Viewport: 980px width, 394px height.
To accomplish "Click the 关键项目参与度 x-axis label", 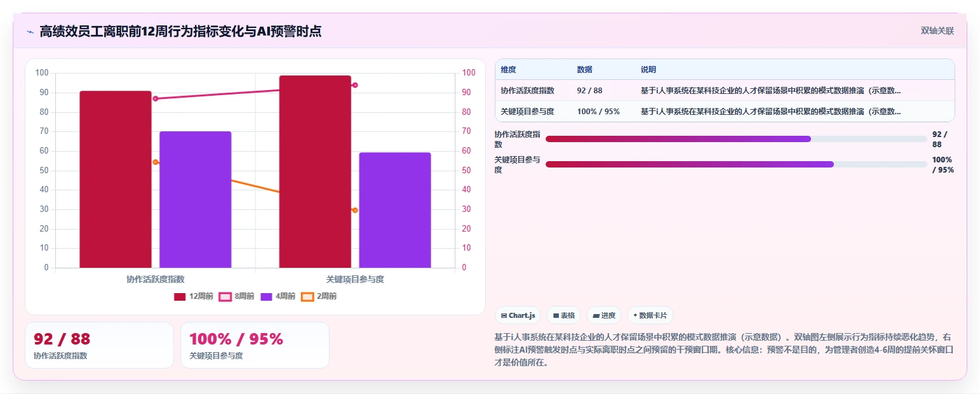I will pos(355,279).
